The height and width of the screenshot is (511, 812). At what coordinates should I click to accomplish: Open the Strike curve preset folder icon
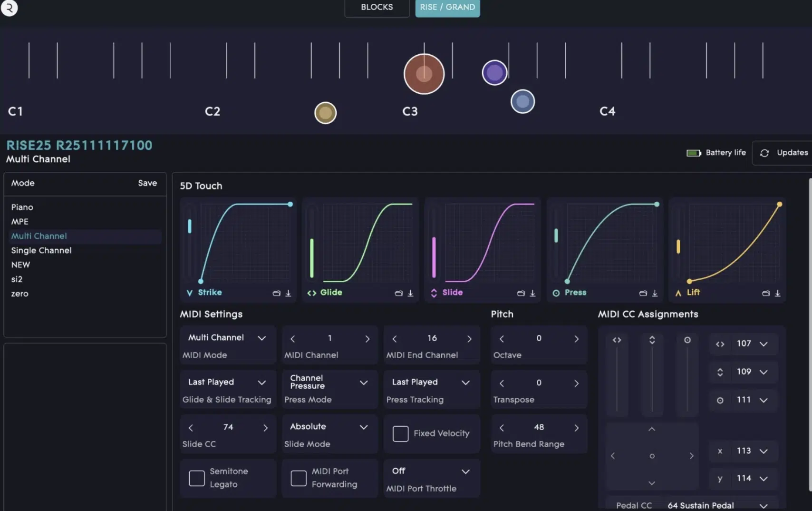tap(277, 293)
